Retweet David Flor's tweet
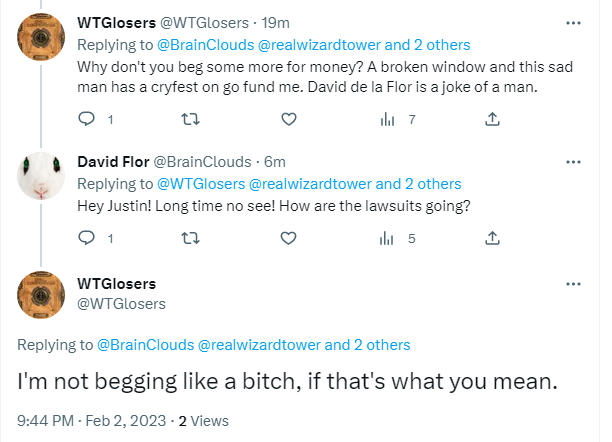 pyautogui.click(x=187, y=237)
